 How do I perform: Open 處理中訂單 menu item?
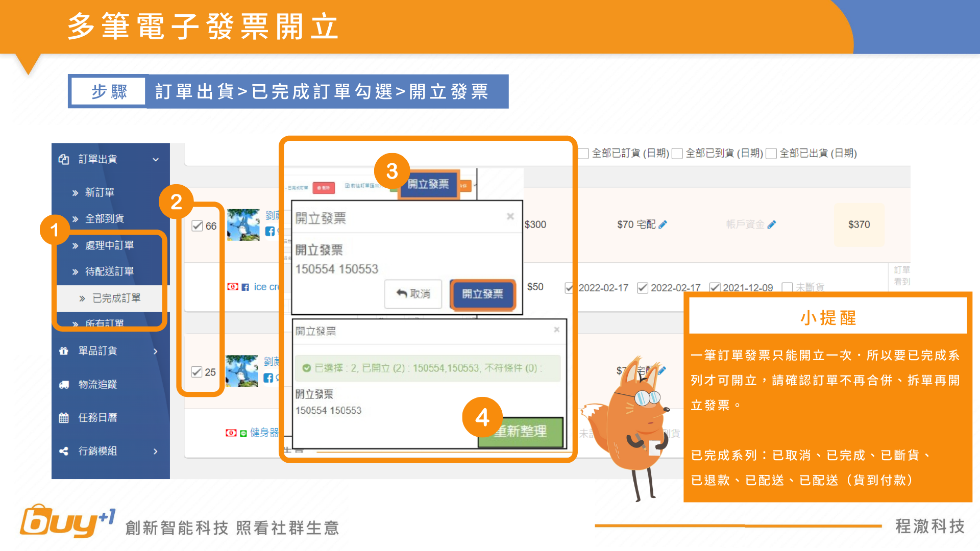pos(109,245)
